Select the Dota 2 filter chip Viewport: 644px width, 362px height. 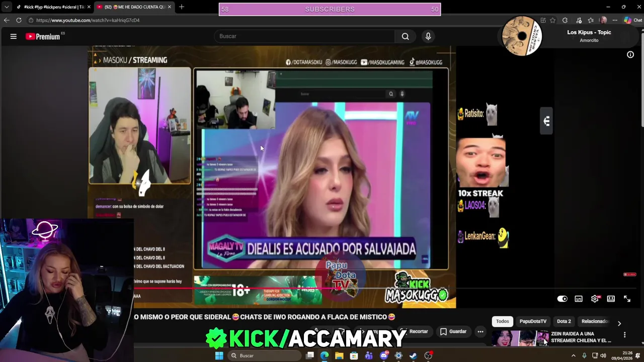(564, 321)
